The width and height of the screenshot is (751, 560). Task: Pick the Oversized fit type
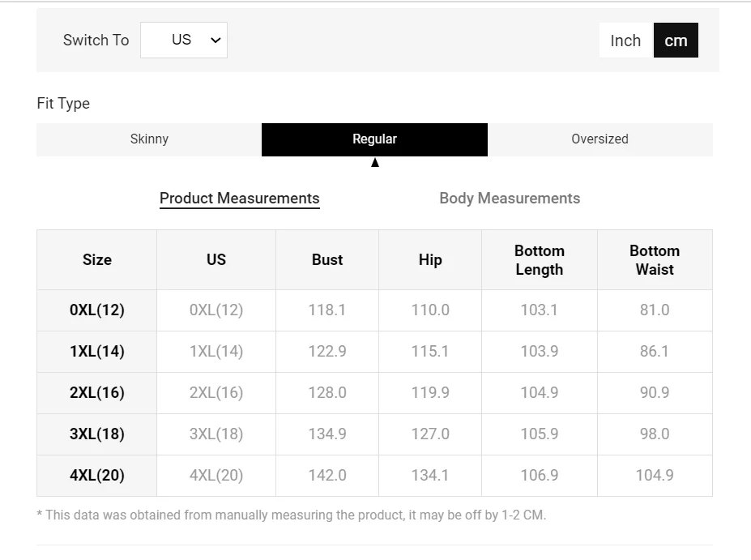[600, 139]
